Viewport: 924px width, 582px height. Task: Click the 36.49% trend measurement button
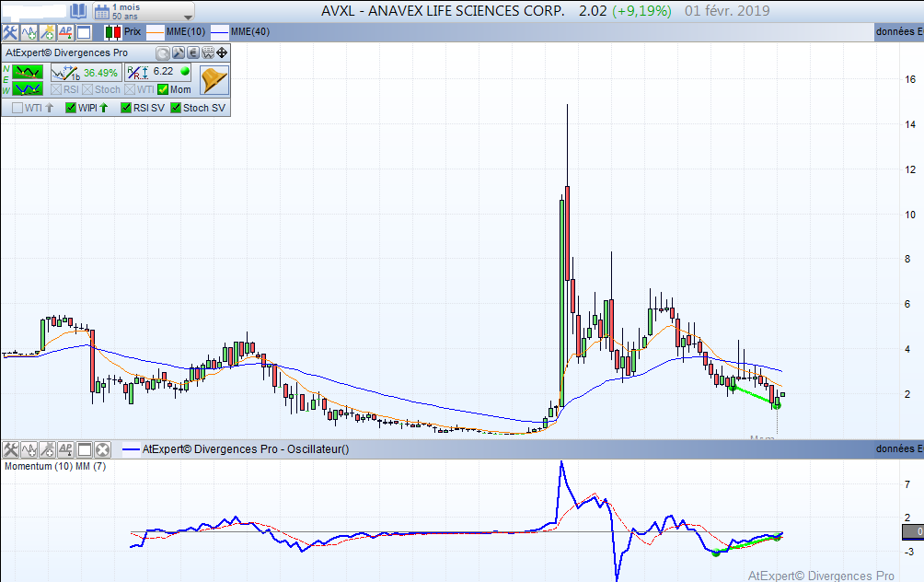pos(86,72)
